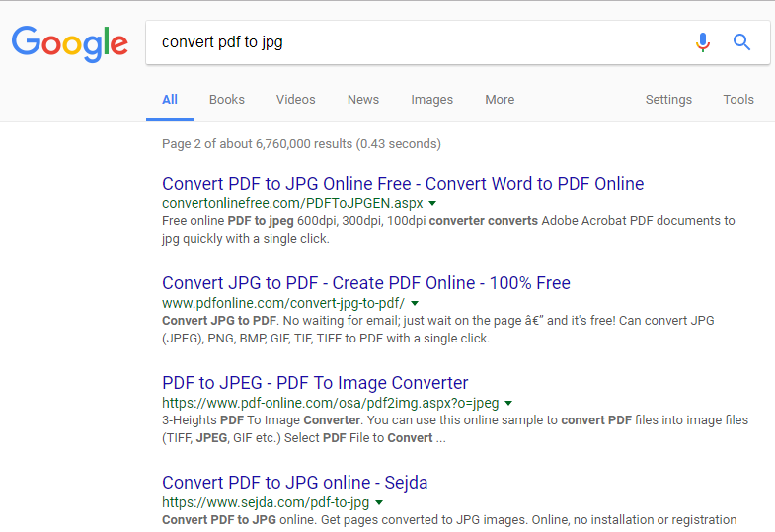This screenshot has width=775, height=532.
Task: Click the 'Page 2 of about 6,760,000 results' text
Action: [301, 144]
